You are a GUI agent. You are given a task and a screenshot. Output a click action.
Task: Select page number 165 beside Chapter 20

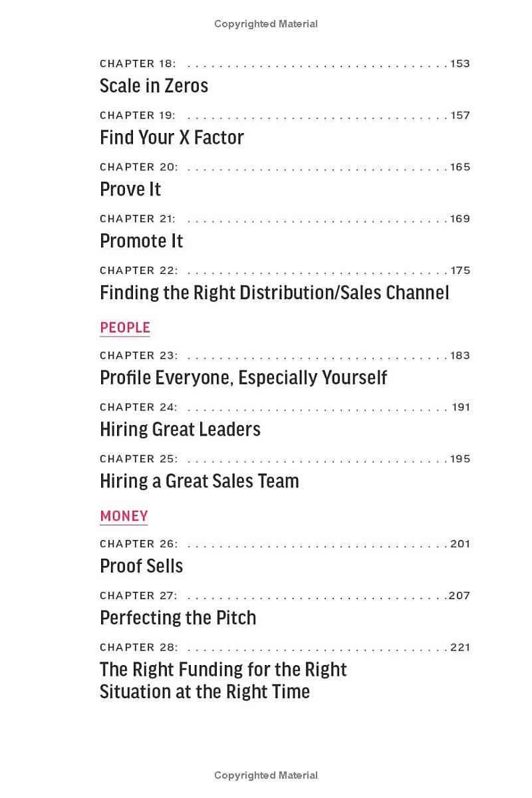[x=460, y=167]
